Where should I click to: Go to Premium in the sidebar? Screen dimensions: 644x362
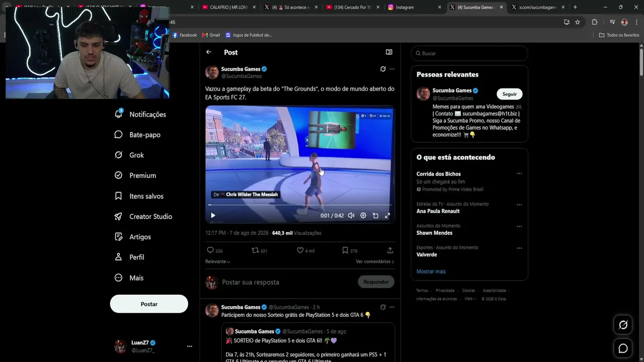point(135,175)
